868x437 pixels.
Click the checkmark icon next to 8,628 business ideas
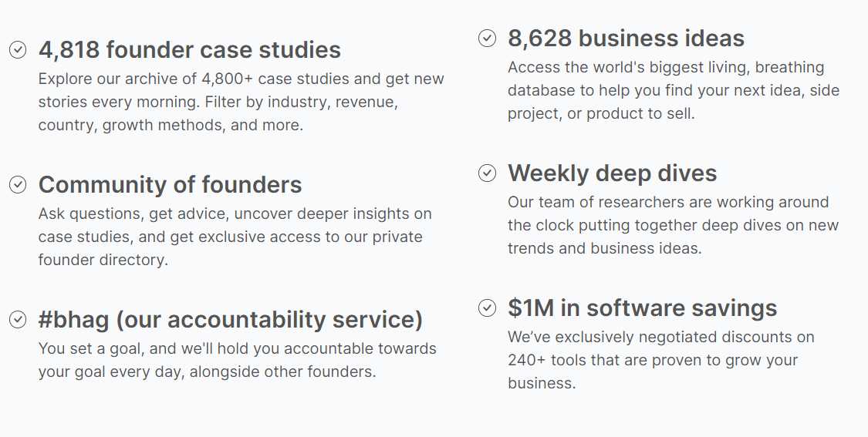[x=487, y=39]
